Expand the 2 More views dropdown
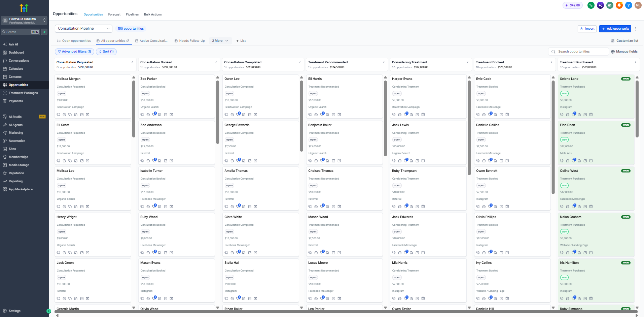644x317 pixels. coord(220,41)
